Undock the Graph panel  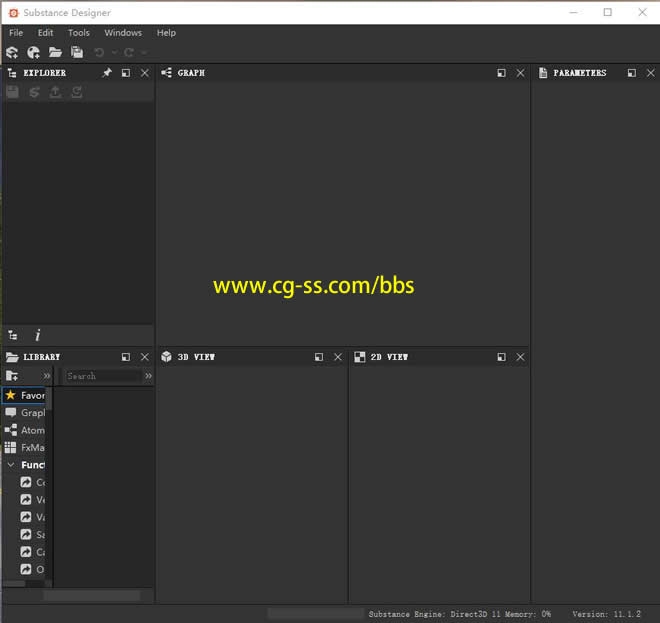(502, 73)
